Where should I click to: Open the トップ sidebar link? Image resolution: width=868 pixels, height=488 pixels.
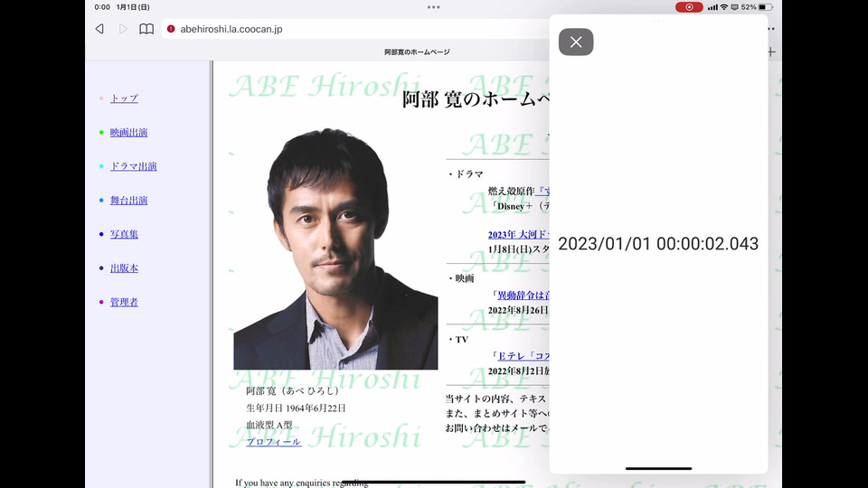pyautogui.click(x=124, y=99)
